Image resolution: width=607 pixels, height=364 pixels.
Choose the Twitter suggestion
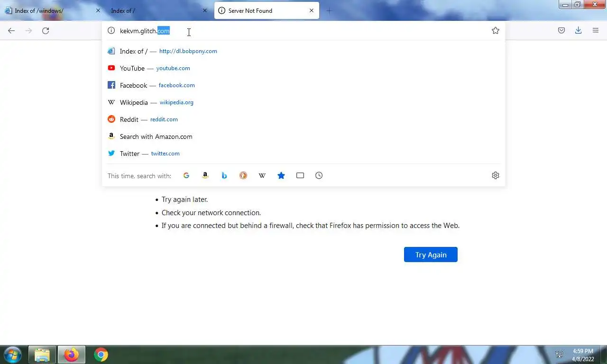[303, 154]
